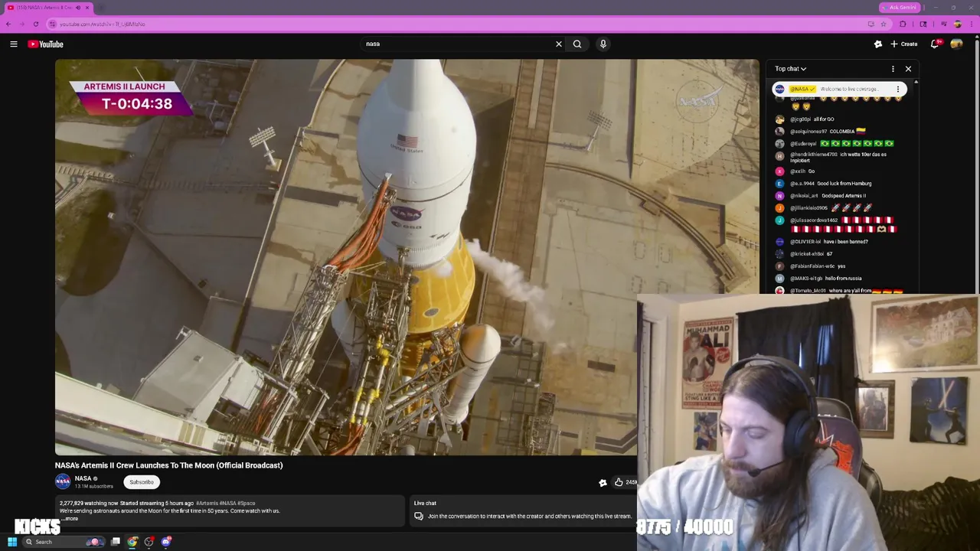Click the live chat scrollbar

click(916, 186)
